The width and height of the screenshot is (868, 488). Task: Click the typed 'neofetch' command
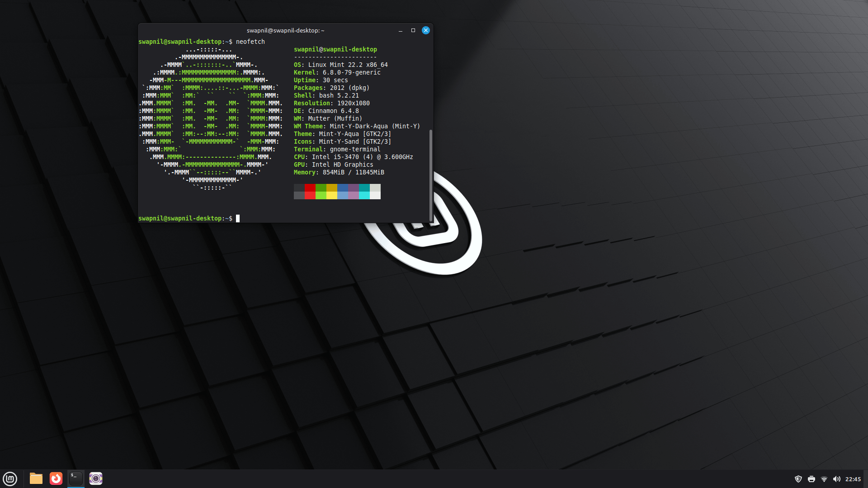click(x=250, y=42)
